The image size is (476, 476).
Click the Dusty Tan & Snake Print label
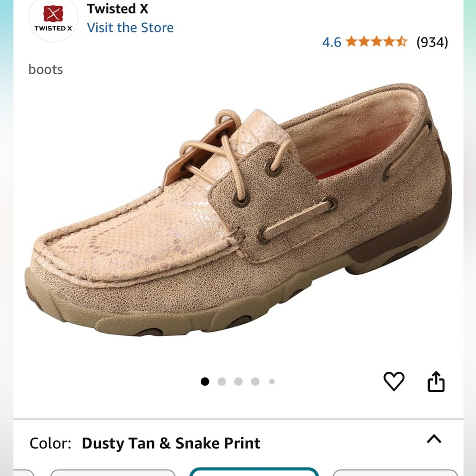click(171, 443)
